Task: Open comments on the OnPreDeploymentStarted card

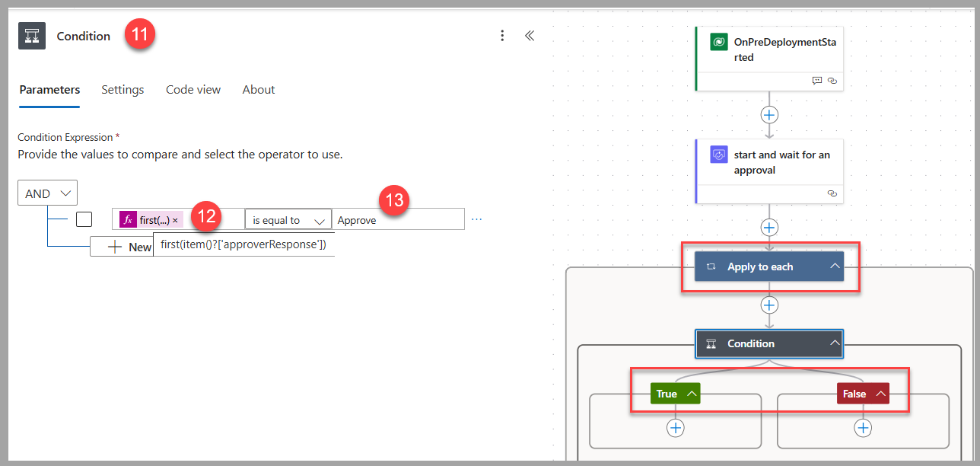Action: click(x=816, y=80)
